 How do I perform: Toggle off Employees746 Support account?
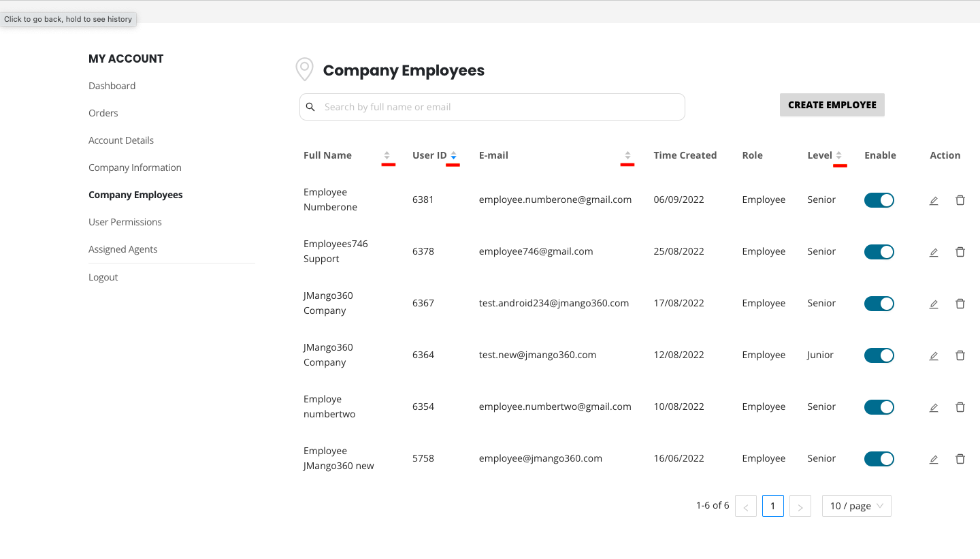click(879, 252)
